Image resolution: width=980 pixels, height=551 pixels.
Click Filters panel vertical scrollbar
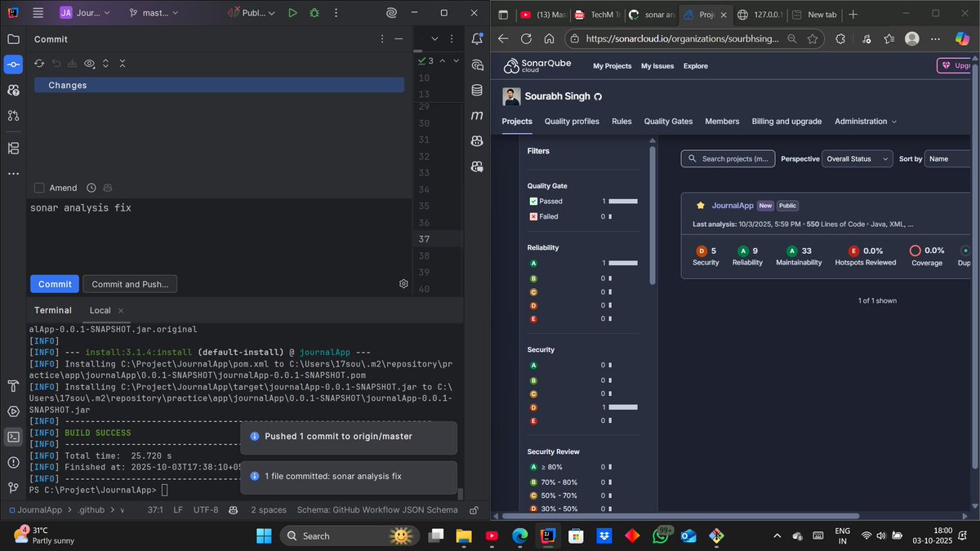tap(653, 216)
